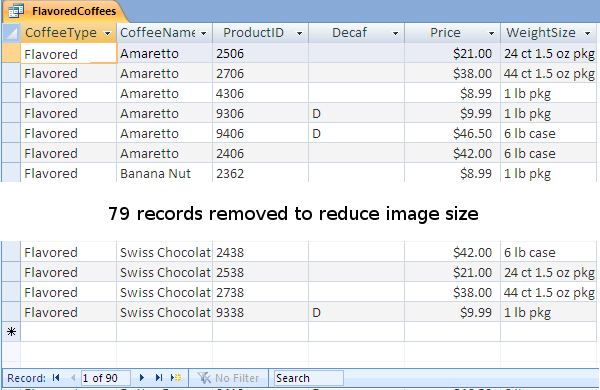This screenshot has height=390, width=600.
Task: Click 44 ct 1.5 oz pkg for 2738
Action: pyautogui.click(x=549, y=292)
